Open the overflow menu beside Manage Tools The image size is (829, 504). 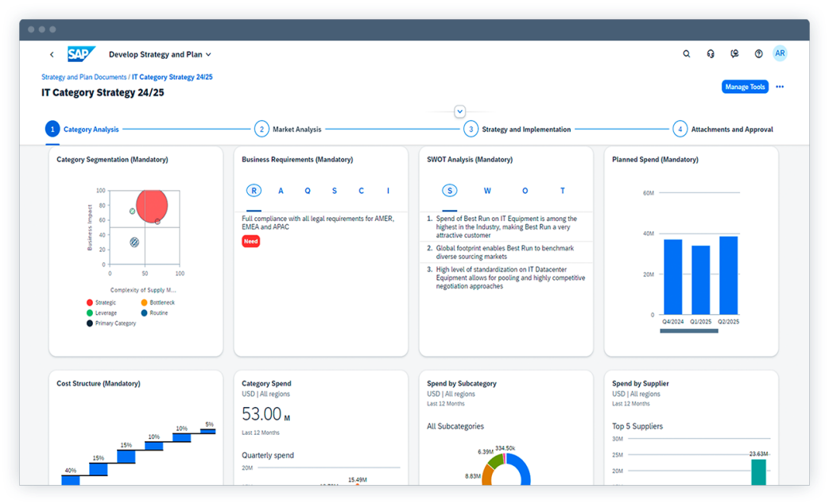[780, 87]
